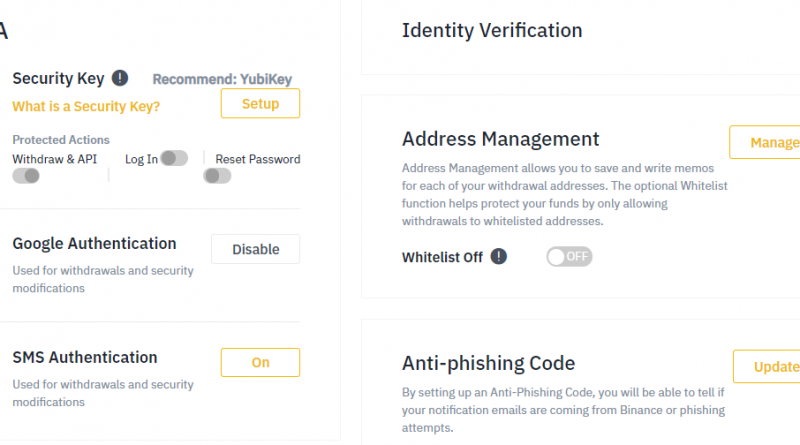Turn on the Whitelist OFF switch
The width and height of the screenshot is (800, 445).
(569, 257)
